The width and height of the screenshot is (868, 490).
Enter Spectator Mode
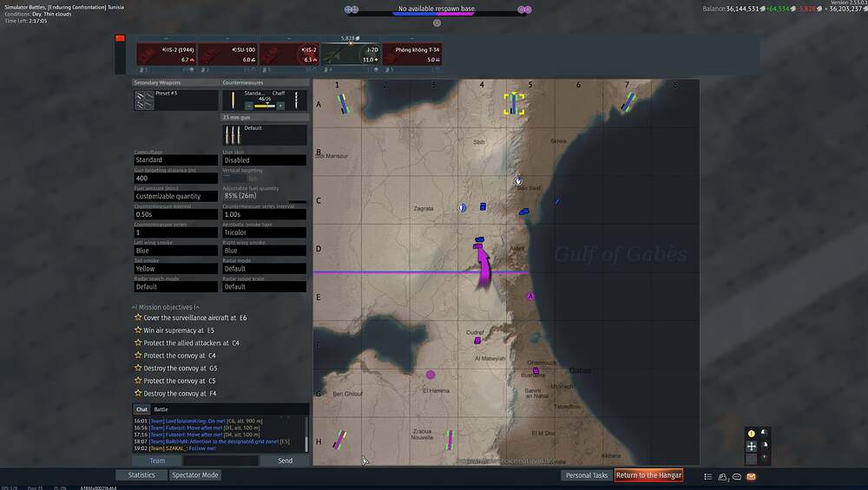194,475
